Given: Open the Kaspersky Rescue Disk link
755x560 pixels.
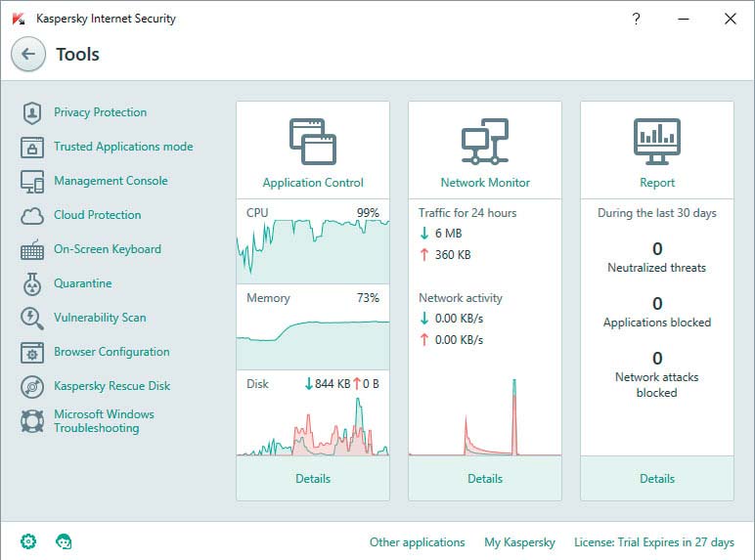Looking at the screenshot, I should click(x=112, y=386).
